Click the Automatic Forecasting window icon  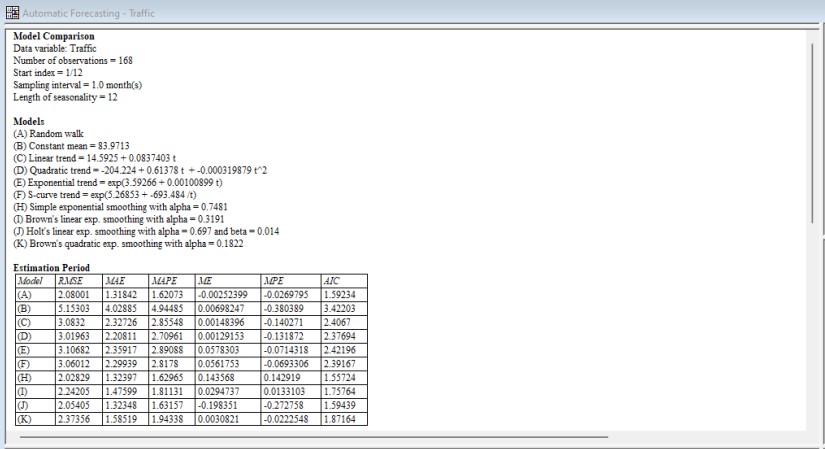pos(11,11)
